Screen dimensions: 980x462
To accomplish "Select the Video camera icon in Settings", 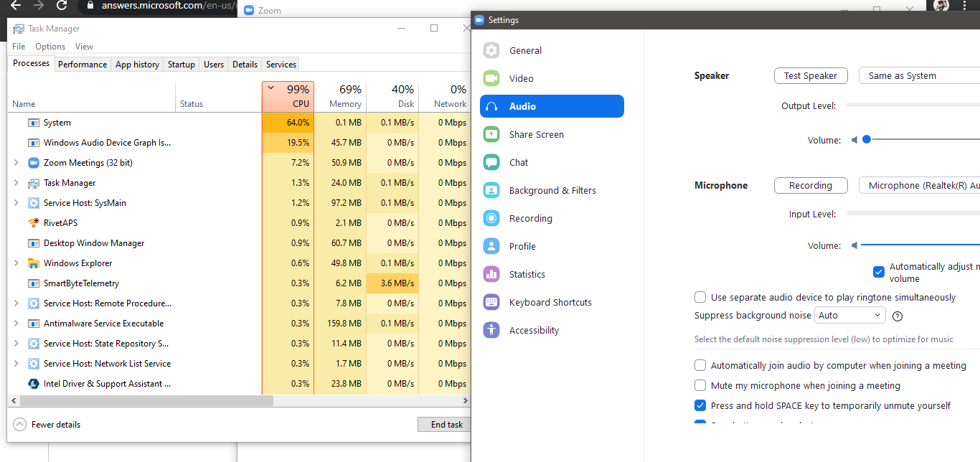I will [491, 78].
